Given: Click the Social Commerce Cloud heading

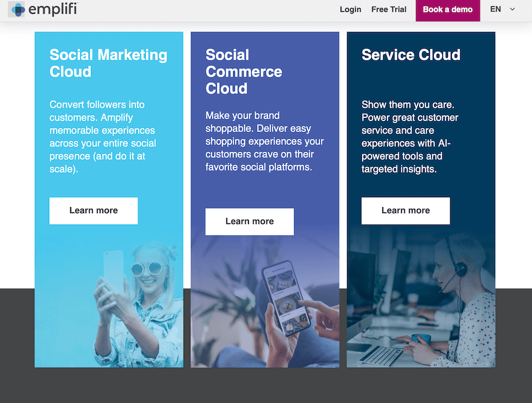Looking at the screenshot, I should click(x=243, y=72).
